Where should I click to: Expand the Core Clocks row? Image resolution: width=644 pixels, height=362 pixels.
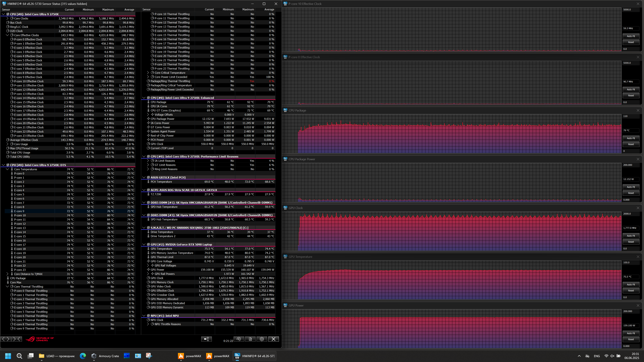[x=8, y=18]
